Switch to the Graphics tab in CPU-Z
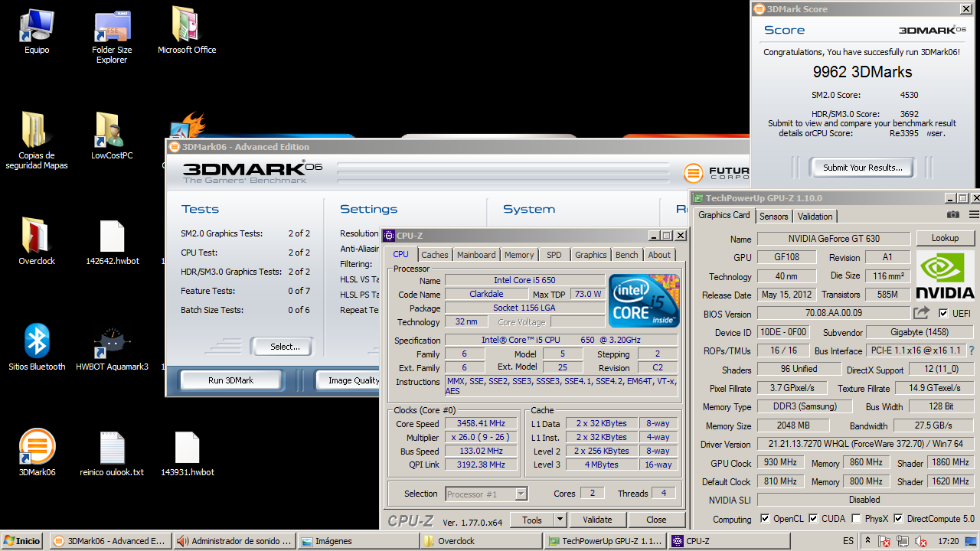 click(591, 255)
